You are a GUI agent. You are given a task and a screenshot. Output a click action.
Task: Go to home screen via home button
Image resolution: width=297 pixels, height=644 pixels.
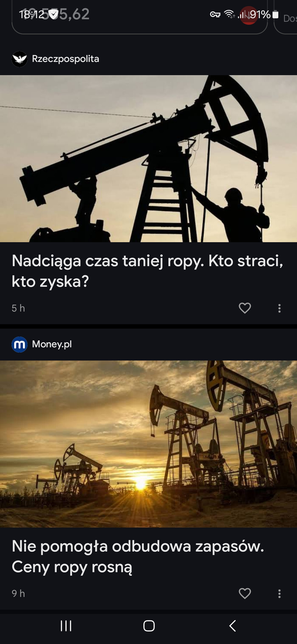(149, 626)
